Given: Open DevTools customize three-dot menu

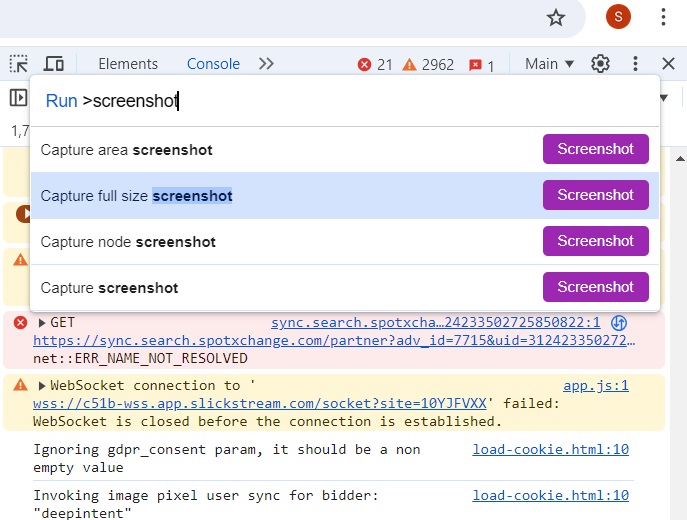Looking at the screenshot, I should 635,64.
